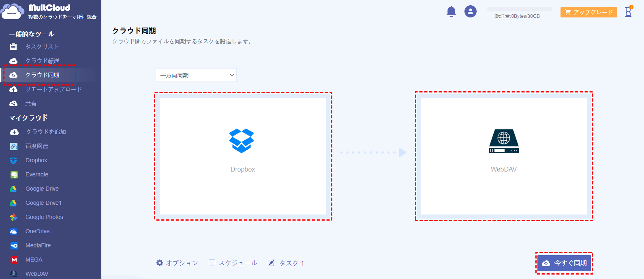Click the cloud transfer icon in sidebar

pos(13,61)
